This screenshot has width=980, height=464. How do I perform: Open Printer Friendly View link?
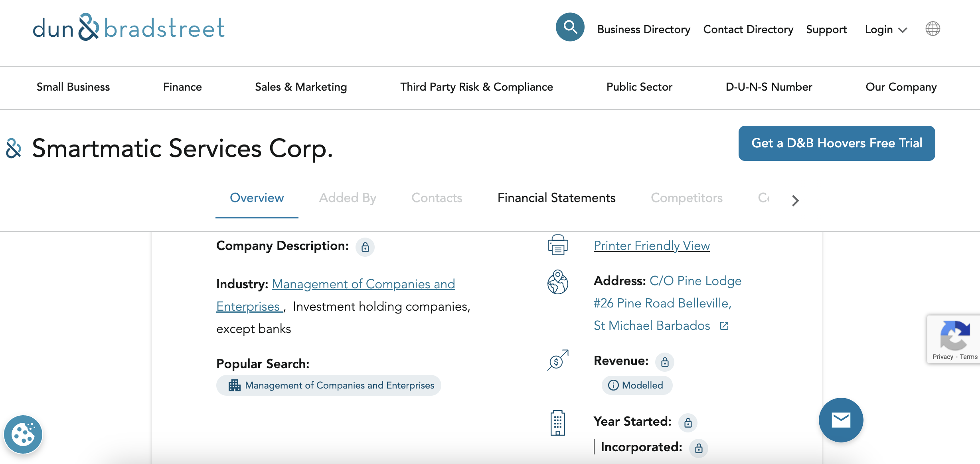click(652, 246)
